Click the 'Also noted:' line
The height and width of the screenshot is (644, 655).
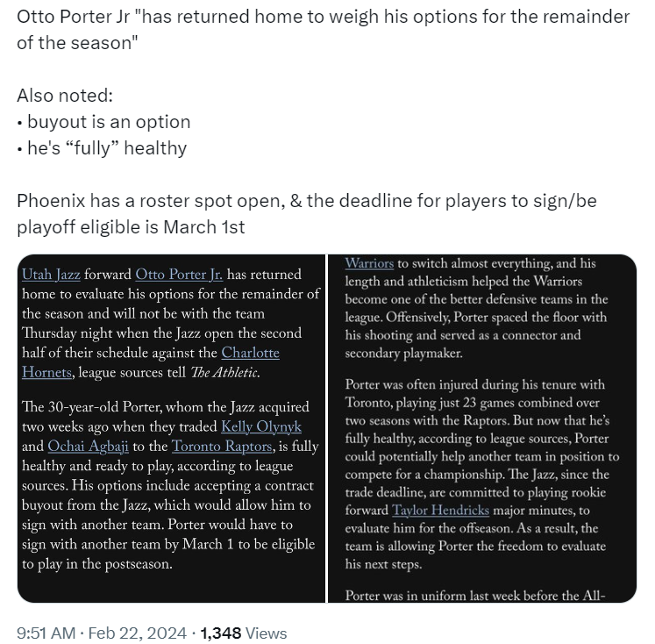65,96
